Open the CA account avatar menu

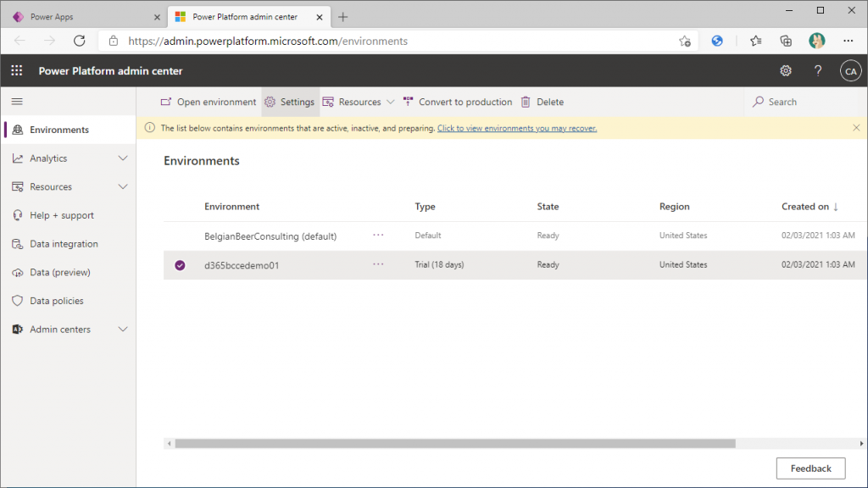850,71
